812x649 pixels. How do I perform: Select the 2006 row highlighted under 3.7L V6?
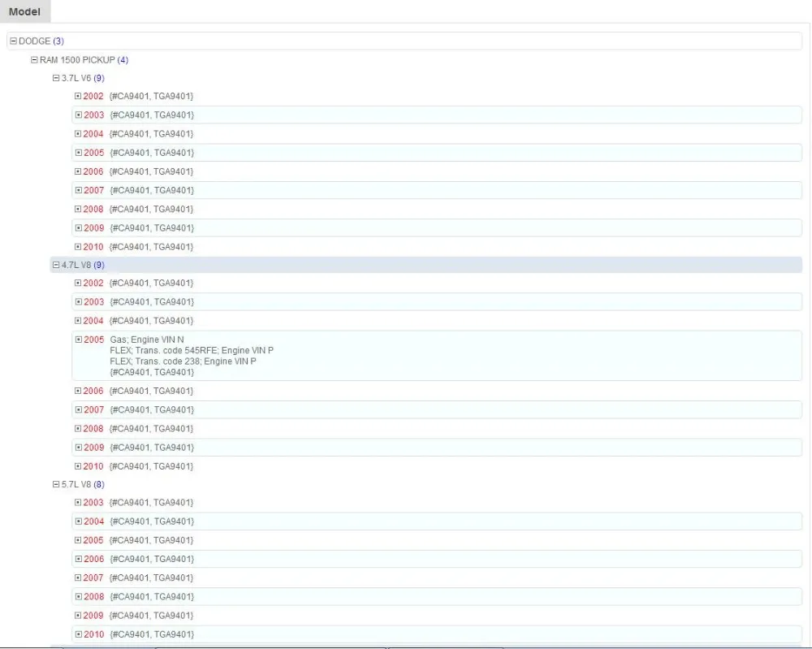tap(92, 171)
